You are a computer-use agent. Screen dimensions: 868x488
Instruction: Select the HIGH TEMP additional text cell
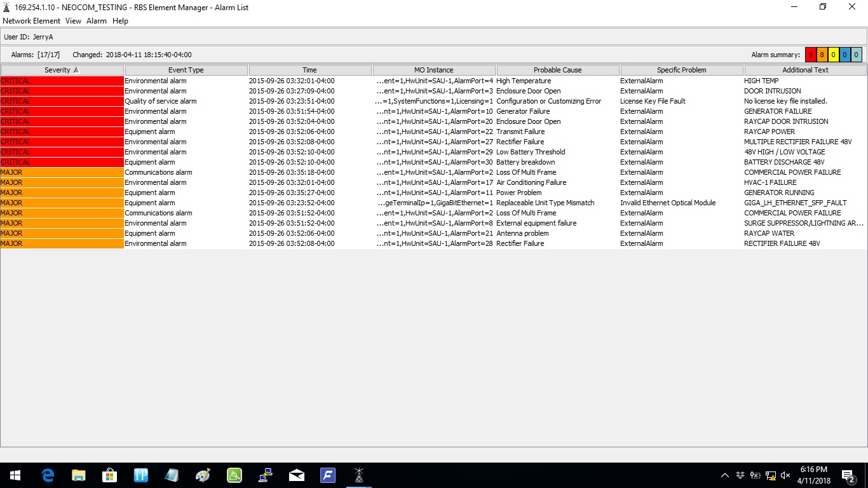(x=805, y=81)
